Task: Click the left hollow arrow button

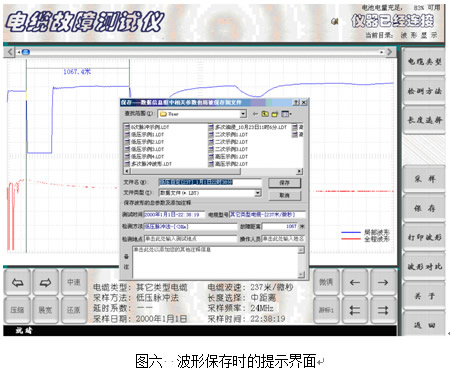Action: 17,283
